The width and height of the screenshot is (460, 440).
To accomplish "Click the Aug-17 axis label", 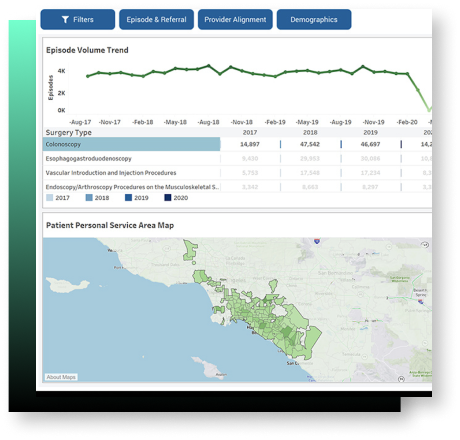I will (x=80, y=122).
